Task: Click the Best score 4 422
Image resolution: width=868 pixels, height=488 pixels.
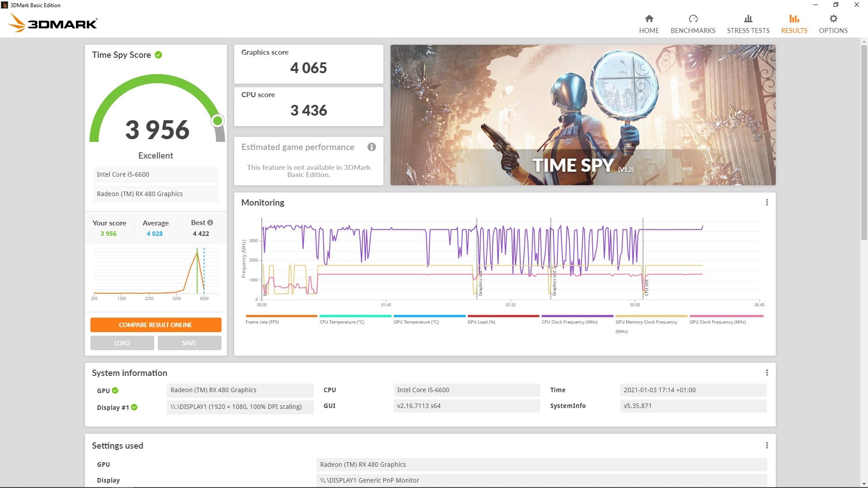Action: (201, 234)
